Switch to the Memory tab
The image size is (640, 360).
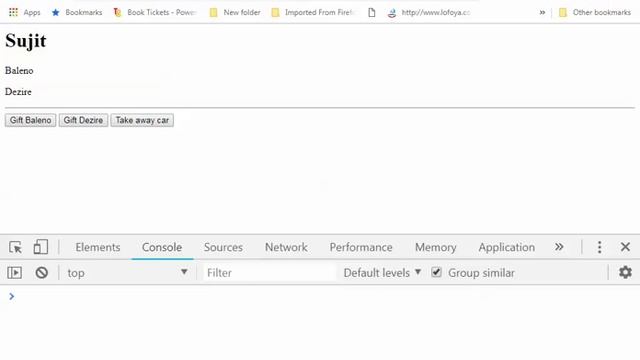436,247
